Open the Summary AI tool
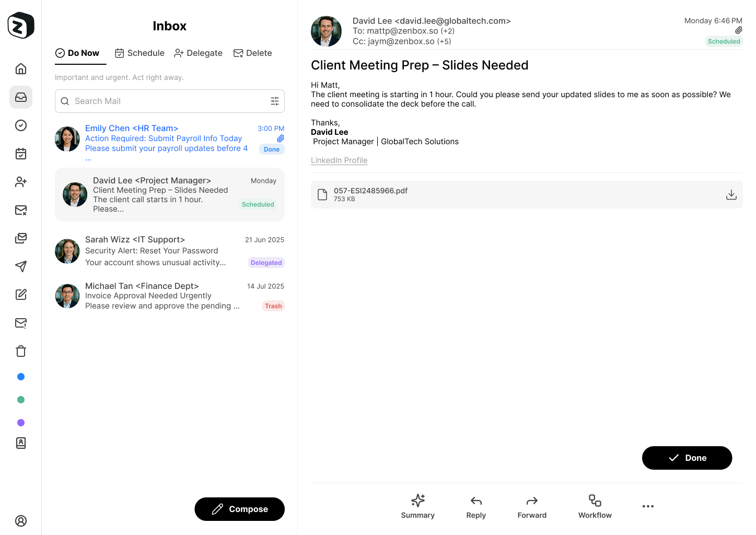 (417, 506)
